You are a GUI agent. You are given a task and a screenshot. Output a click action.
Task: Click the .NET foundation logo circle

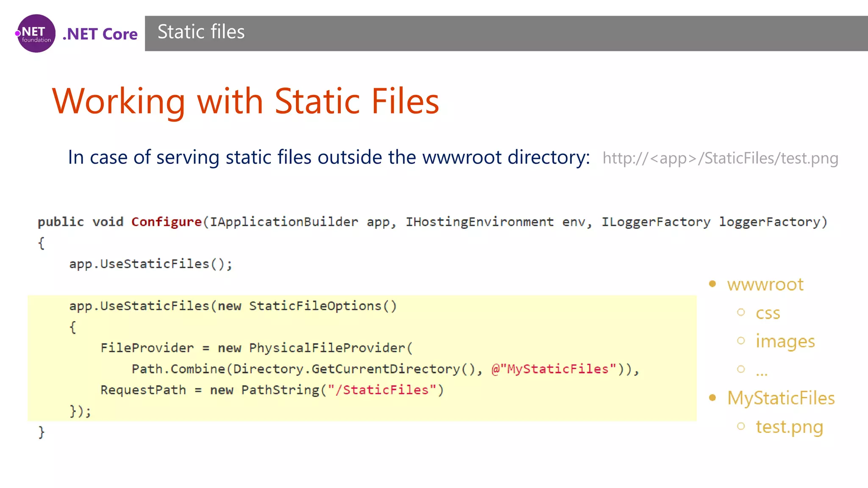[x=36, y=33]
